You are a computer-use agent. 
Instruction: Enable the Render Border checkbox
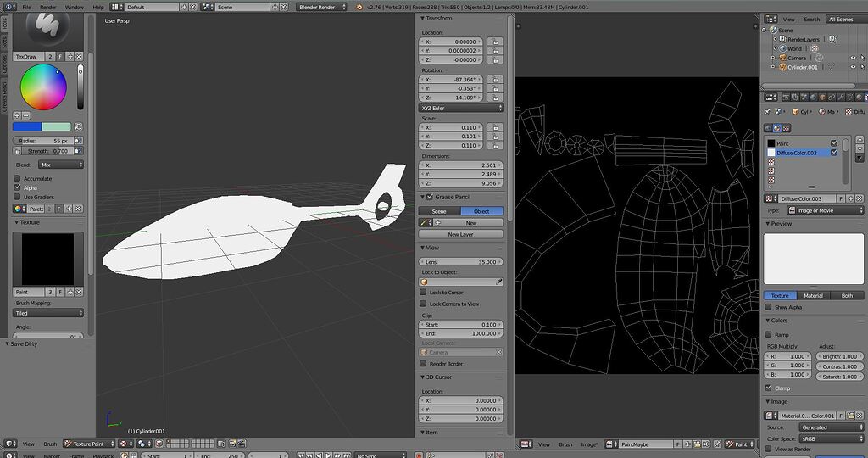423,363
